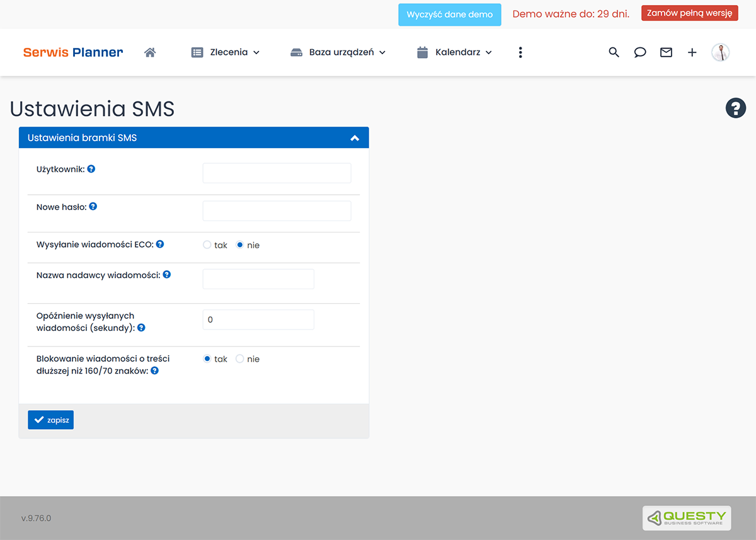
Task: Open the search icon in the navbar
Action: pyautogui.click(x=614, y=52)
